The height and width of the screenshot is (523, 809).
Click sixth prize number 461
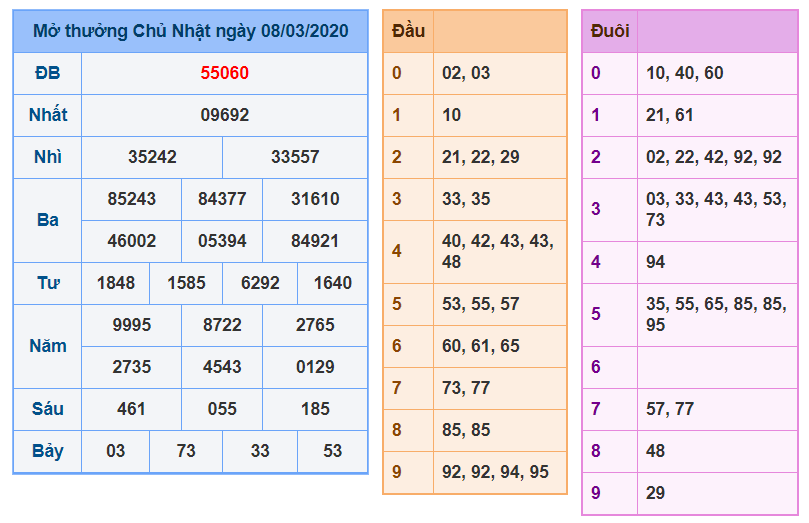pyautogui.click(x=131, y=409)
